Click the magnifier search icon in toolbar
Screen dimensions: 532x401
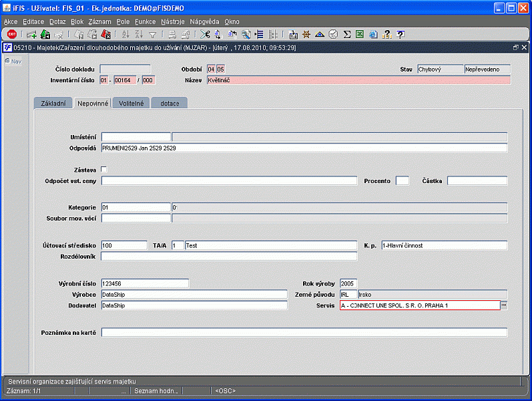[246, 34]
